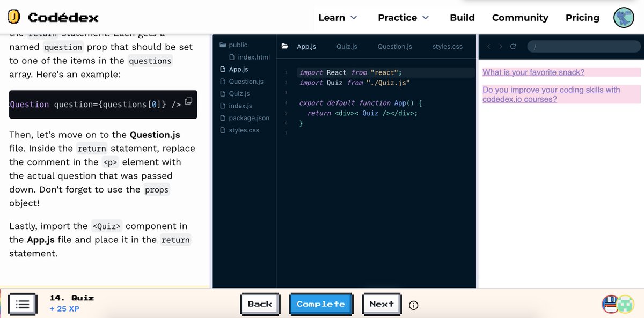Click the '14. Quiz' lesson title
This screenshot has height=318, width=644.
pos(72,298)
